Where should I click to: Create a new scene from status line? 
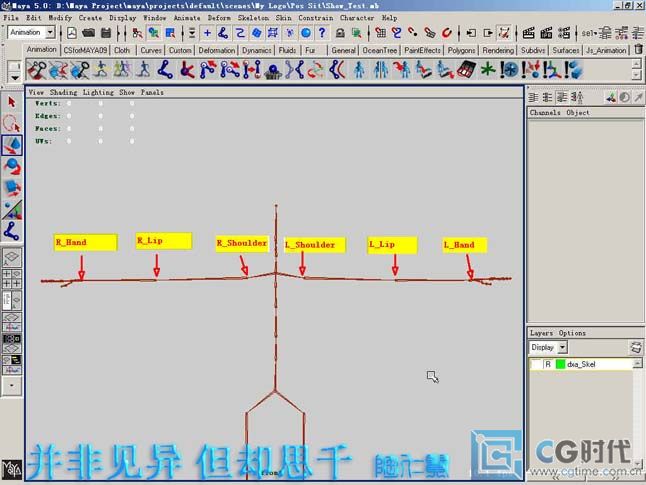72,33
